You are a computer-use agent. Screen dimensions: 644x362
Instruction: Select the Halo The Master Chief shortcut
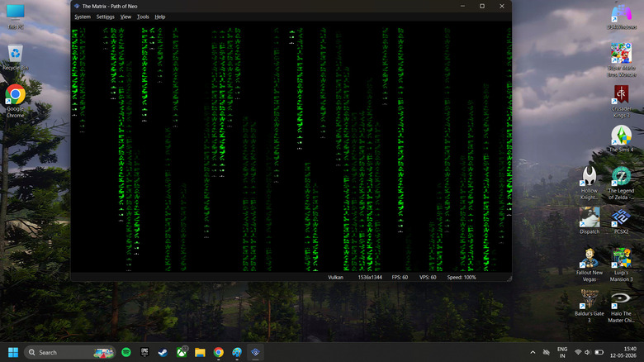(x=622, y=306)
